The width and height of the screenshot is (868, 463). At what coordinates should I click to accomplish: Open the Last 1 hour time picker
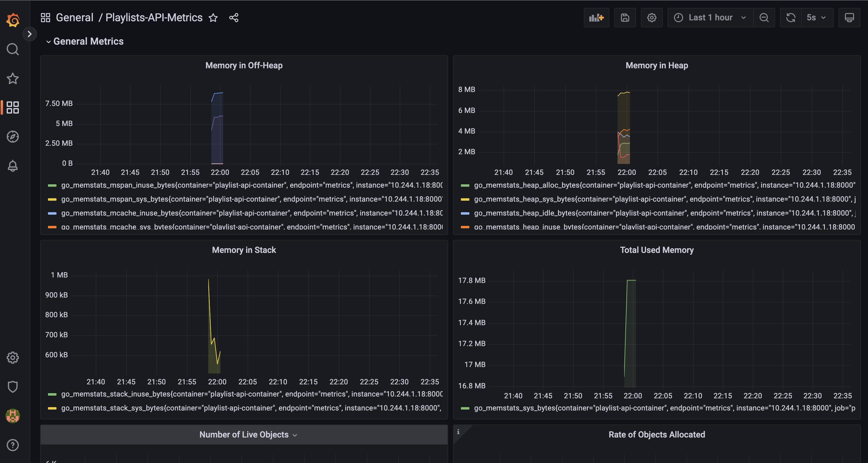[710, 18]
